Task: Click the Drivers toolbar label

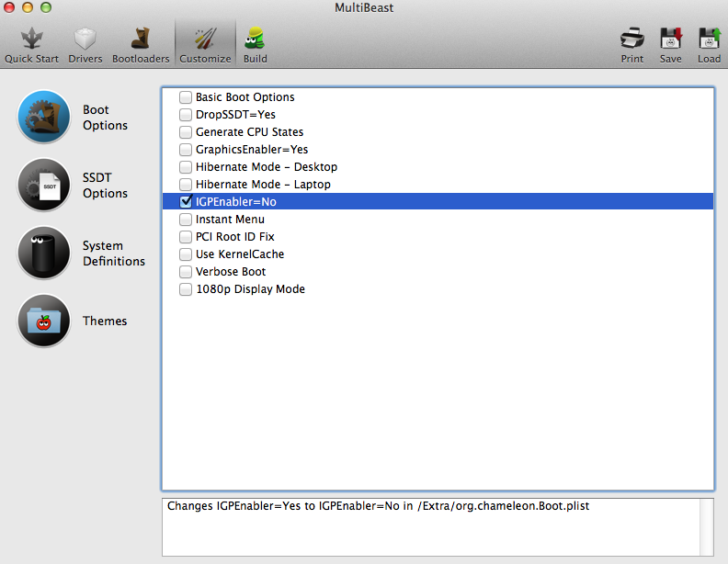Action: click(85, 59)
